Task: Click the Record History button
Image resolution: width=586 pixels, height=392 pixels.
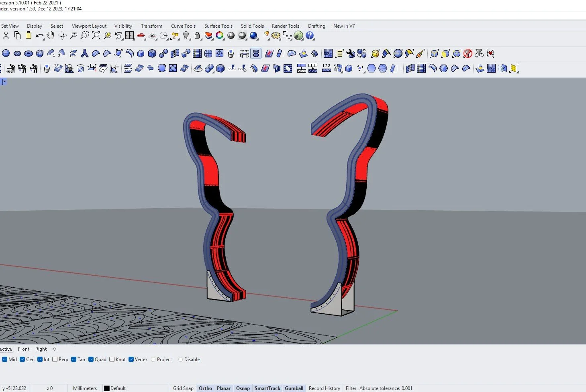Action: [x=324, y=388]
